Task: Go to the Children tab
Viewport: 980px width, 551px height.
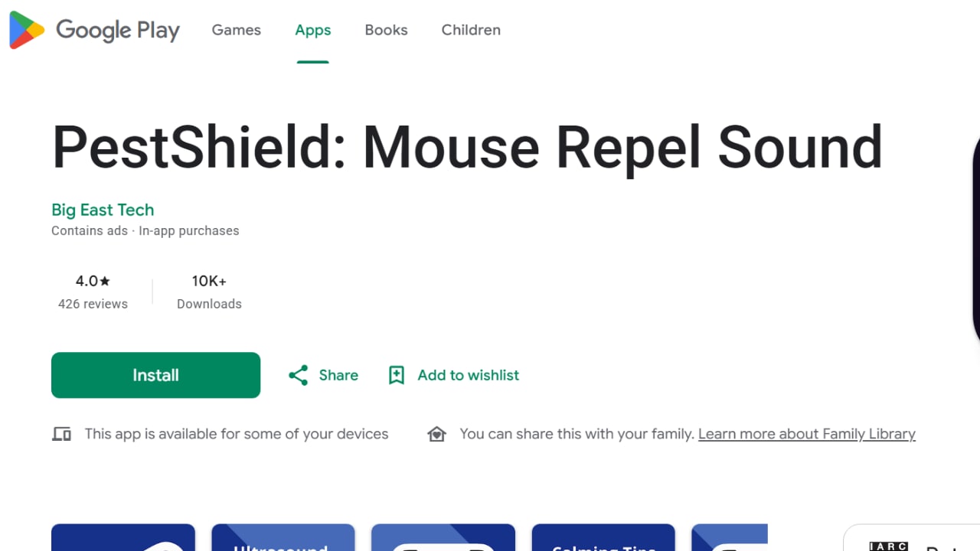Action: coord(471,30)
